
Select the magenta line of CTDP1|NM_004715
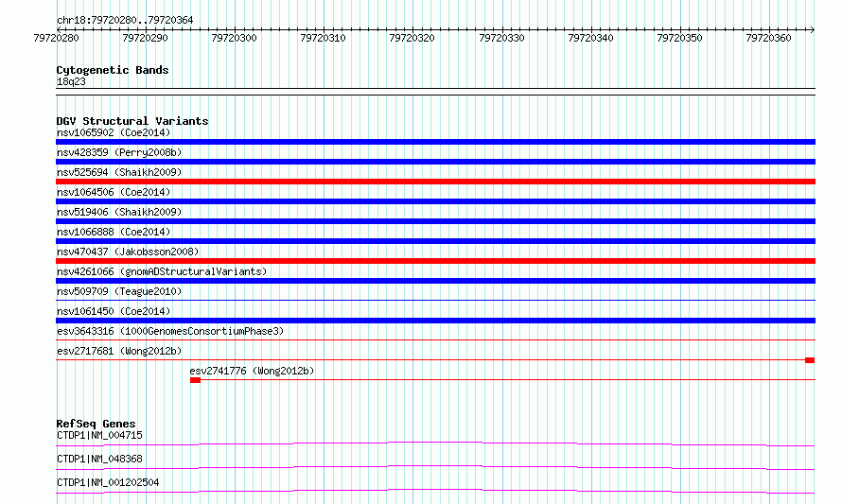tap(435, 443)
